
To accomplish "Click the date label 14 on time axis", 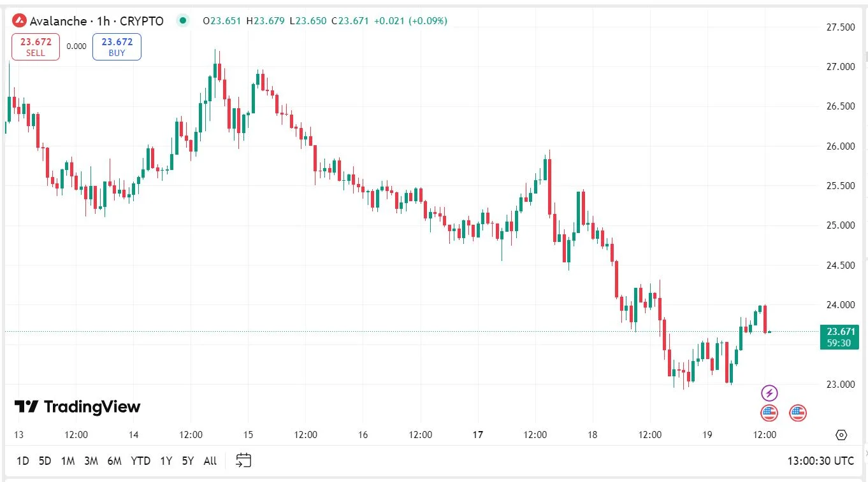I will click(133, 435).
